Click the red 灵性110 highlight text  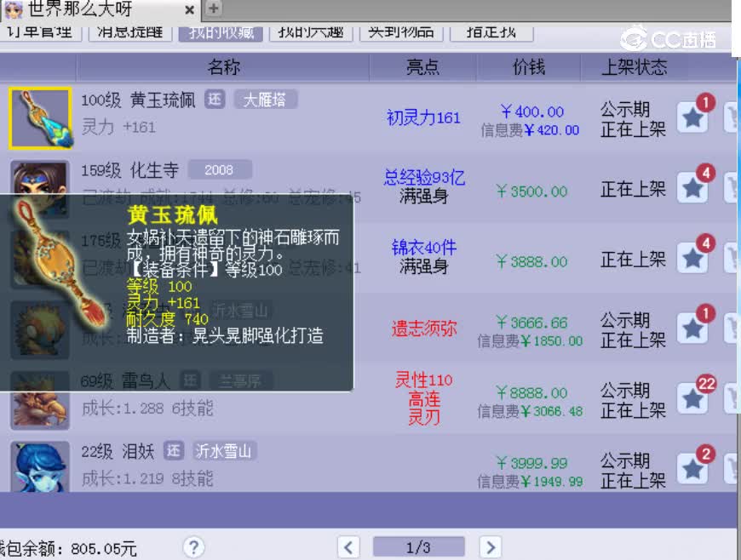click(x=424, y=380)
